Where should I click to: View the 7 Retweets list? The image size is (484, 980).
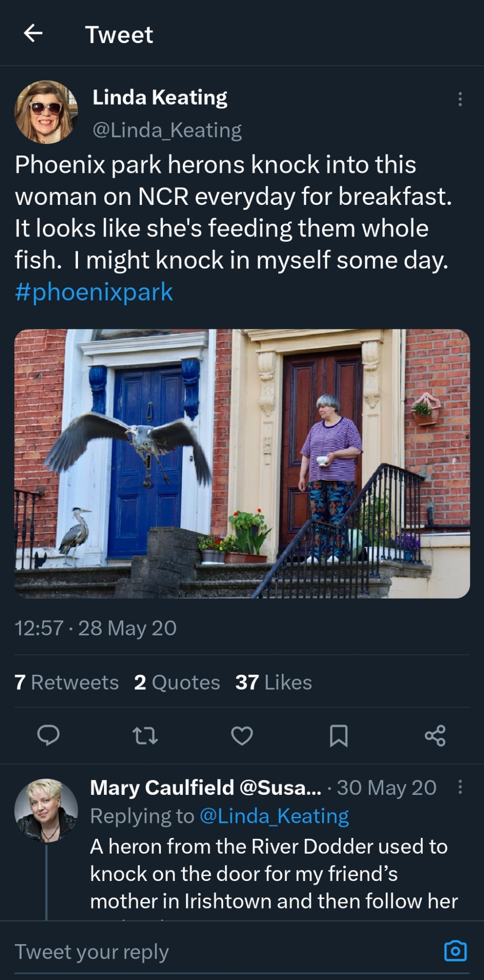coord(67,682)
